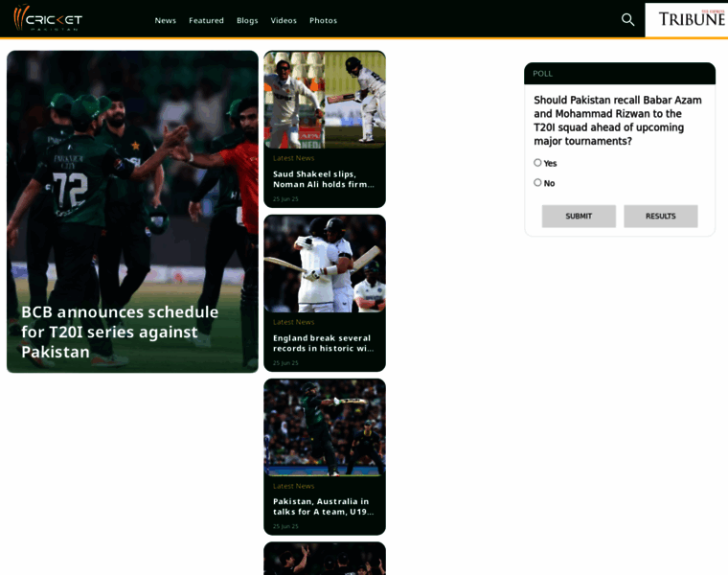
Task: Click the Saud Shakeel article thumbnail
Action: pos(325,100)
